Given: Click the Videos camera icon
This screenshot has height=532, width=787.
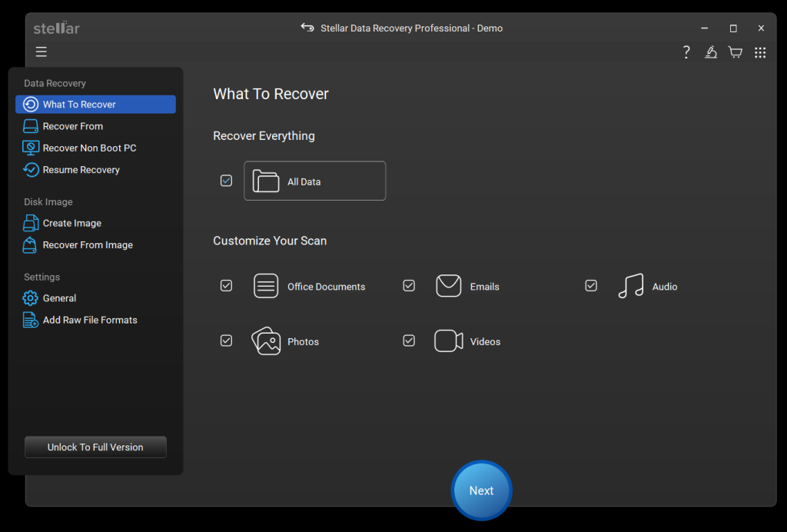Looking at the screenshot, I should pyautogui.click(x=448, y=341).
